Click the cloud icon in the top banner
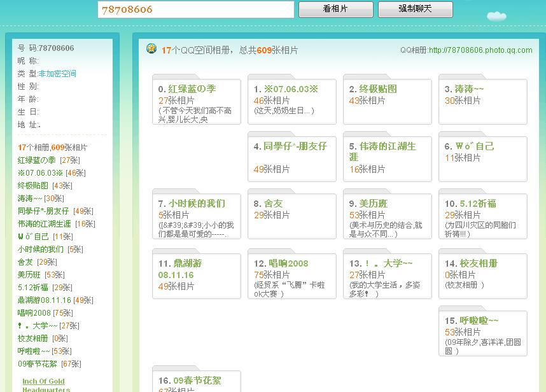This screenshot has width=546, height=392. [x=496, y=15]
